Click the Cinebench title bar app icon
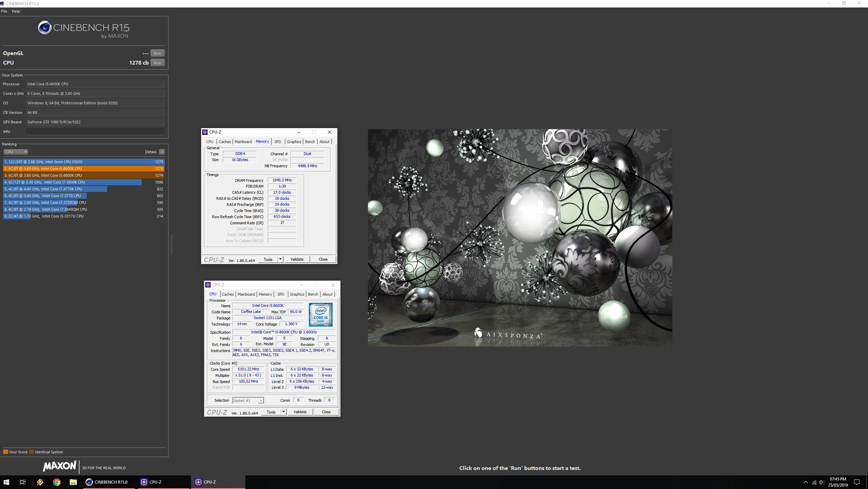868x489 pixels. [3, 3]
